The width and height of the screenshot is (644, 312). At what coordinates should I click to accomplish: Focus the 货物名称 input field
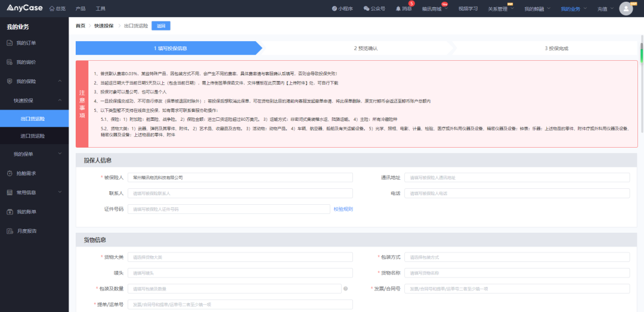517,273
